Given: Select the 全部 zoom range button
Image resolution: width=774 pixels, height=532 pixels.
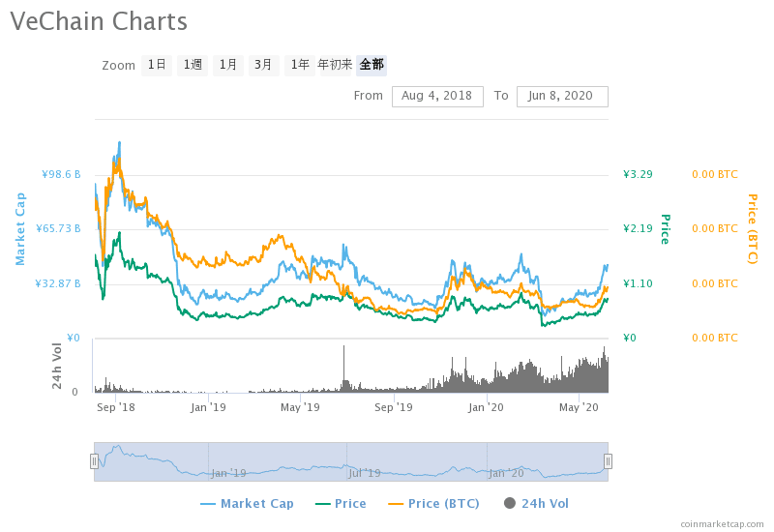Looking at the screenshot, I should [x=372, y=65].
